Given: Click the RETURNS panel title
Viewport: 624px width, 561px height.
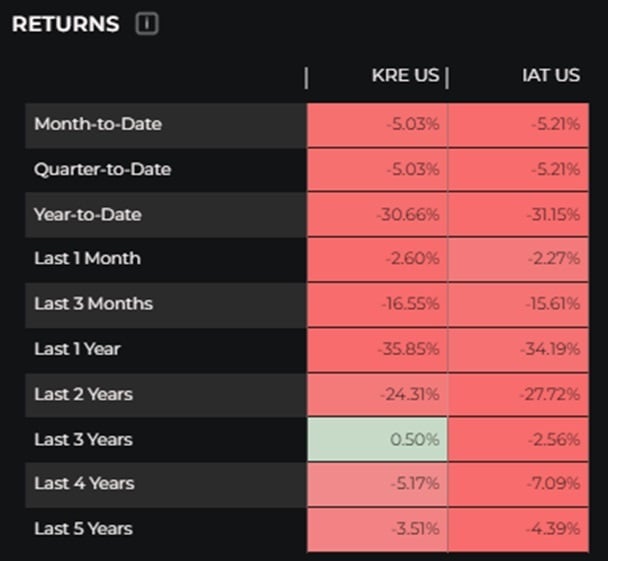Looking at the screenshot, I should pos(65,24).
